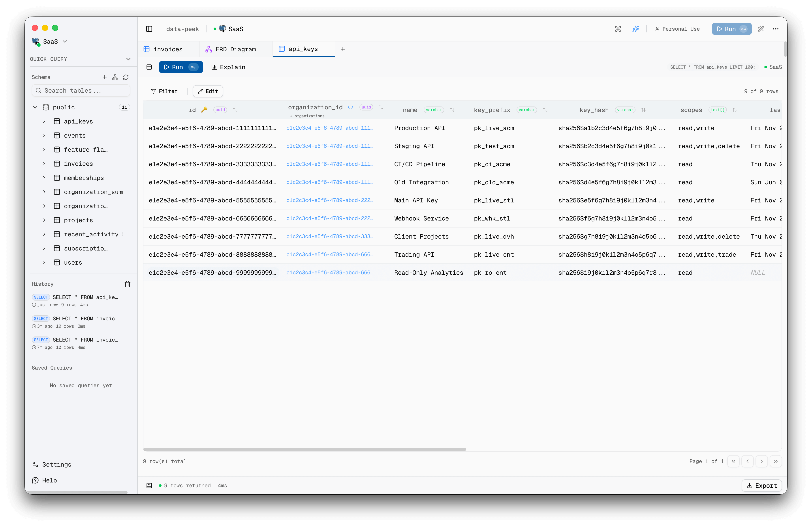The image size is (812, 527).
Task: Click the magic wand query icon
Action: (761, 29)
